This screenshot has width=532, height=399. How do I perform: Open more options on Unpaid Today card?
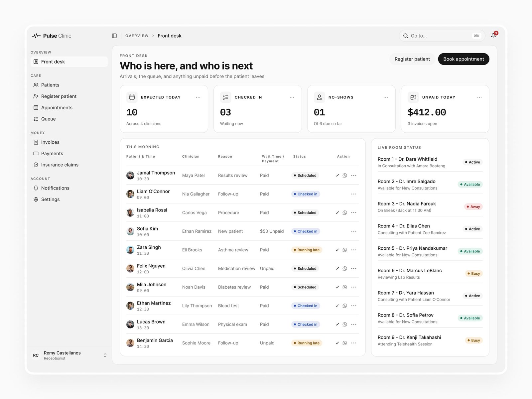[479, 97]
